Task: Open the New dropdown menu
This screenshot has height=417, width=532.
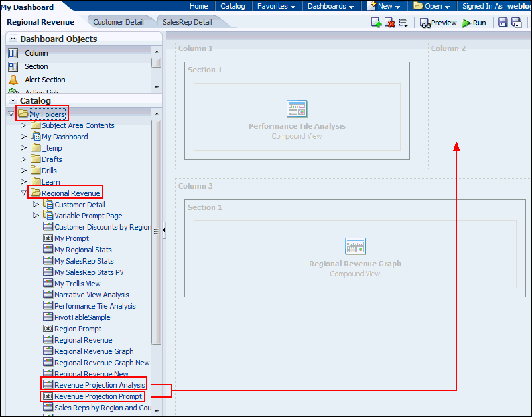Action: click(x=385, y=6)
